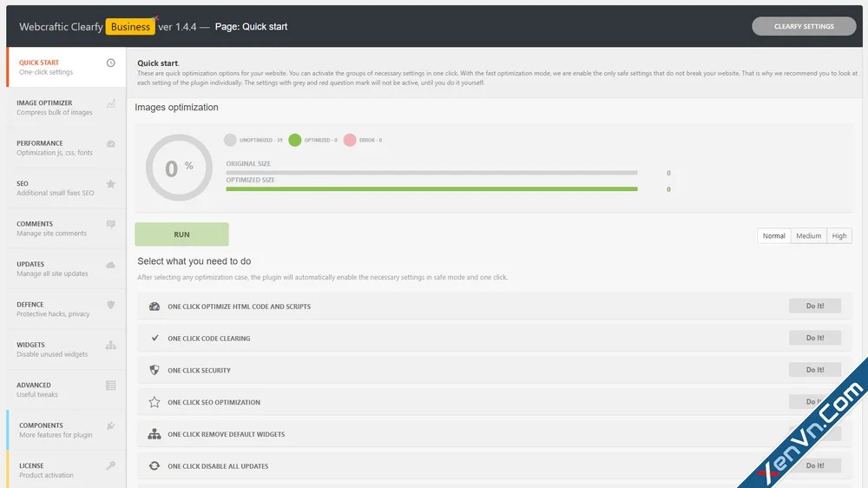Viewport: 868px width, 488px height.
Task: Click the green Optimized legend circle
Action: click(295, 140)
